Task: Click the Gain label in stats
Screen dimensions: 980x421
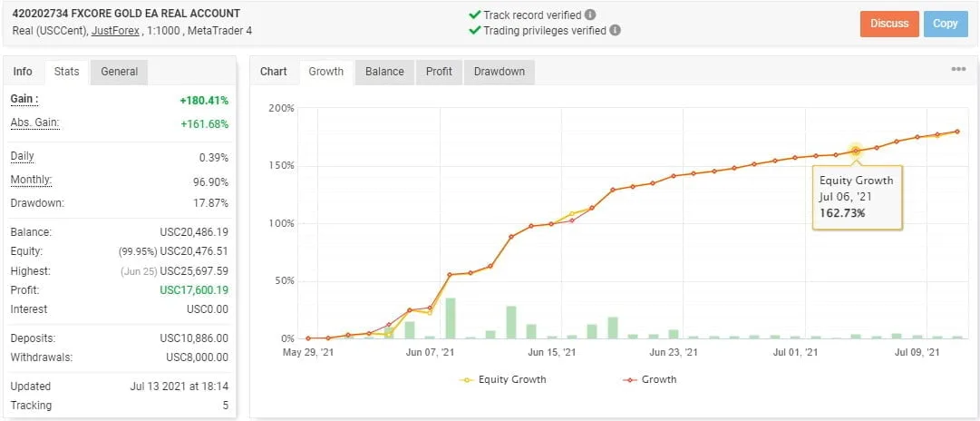Action: (24, 98)
